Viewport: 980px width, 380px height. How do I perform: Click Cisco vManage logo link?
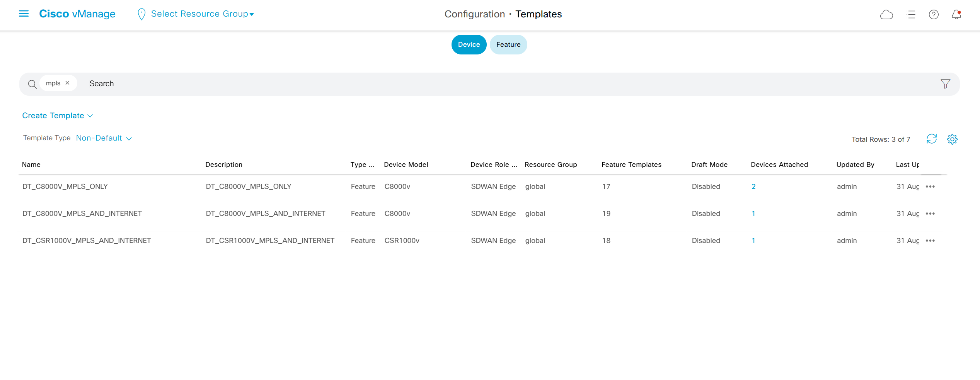point(77,14)
